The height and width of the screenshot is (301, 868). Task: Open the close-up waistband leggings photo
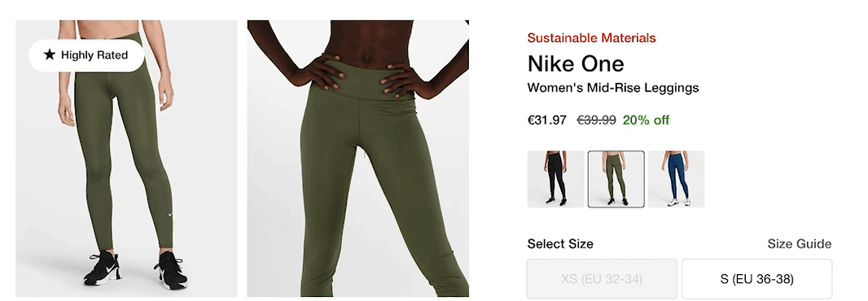(x=358, y=159)
